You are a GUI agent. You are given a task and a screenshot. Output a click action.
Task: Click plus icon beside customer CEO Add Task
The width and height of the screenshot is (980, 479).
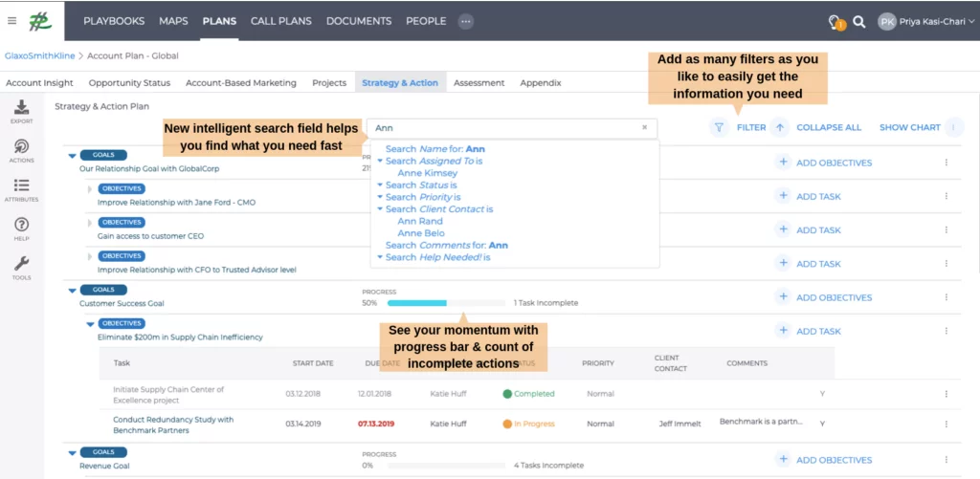pyautogui.click(x=783, y=229)
